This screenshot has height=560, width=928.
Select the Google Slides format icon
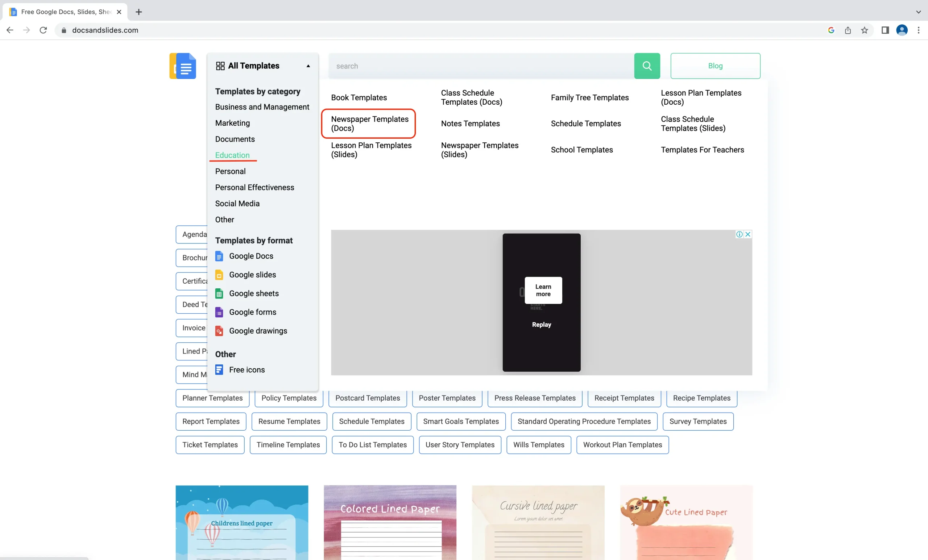click(x=219, y=275)
